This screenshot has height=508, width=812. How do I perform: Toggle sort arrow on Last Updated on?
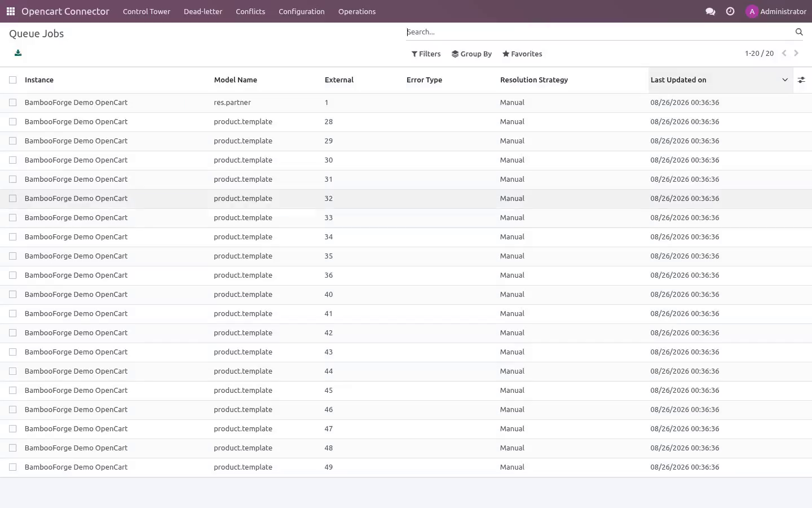(x=785, y=80)
